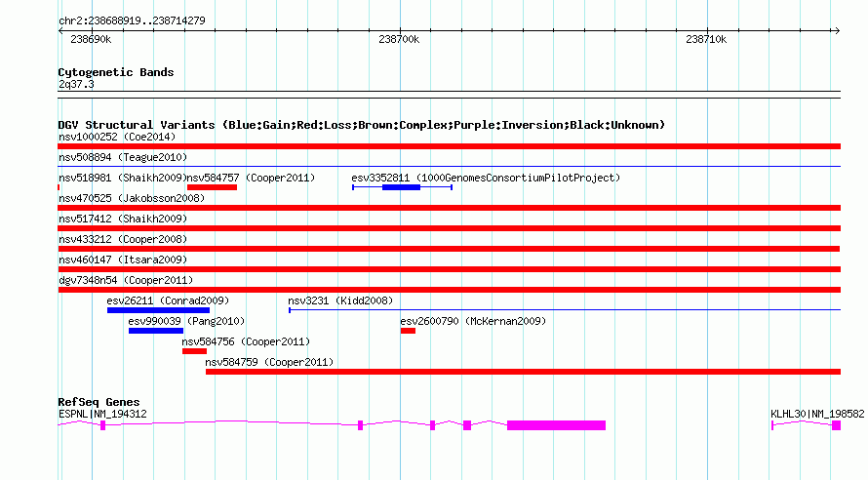Select the KLHL30 exon block at right edge
This screenshot has width=868, height=480.
click(x=836, y=425)
